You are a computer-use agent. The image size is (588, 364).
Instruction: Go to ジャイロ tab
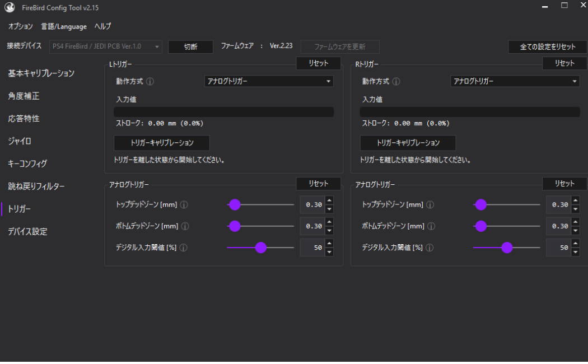(20, 141)
